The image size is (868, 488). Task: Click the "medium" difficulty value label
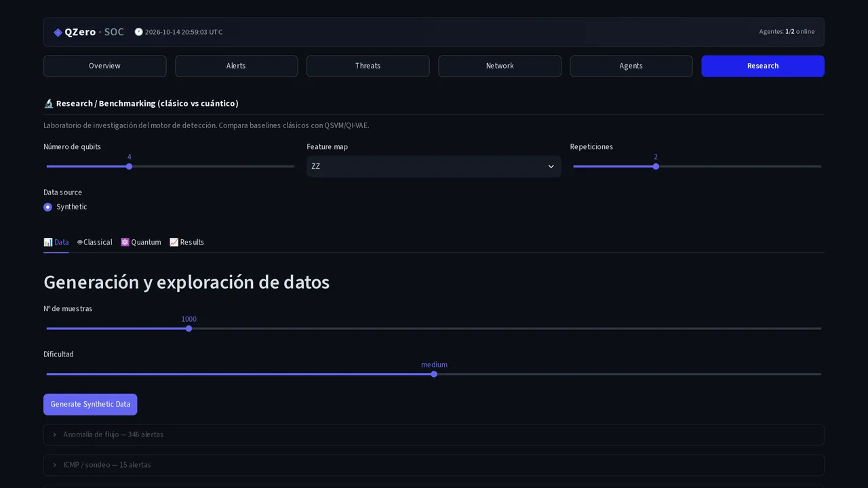[x=434, y=365]
